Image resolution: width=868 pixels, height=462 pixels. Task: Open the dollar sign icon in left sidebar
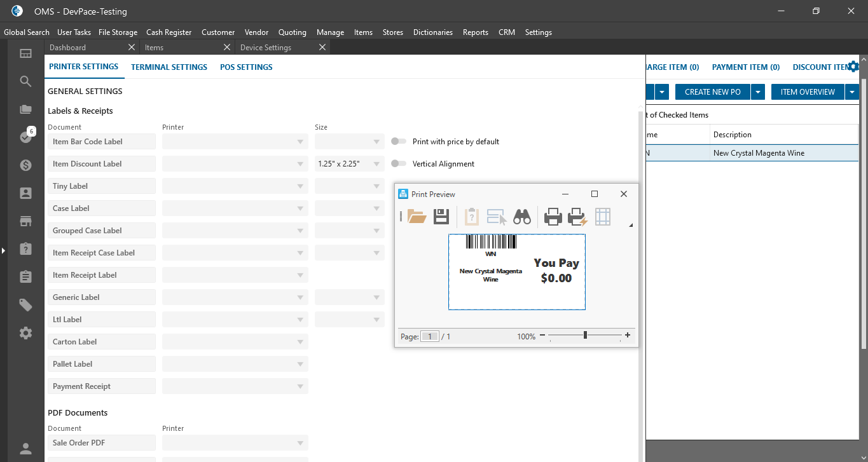(x=25, y=165)
